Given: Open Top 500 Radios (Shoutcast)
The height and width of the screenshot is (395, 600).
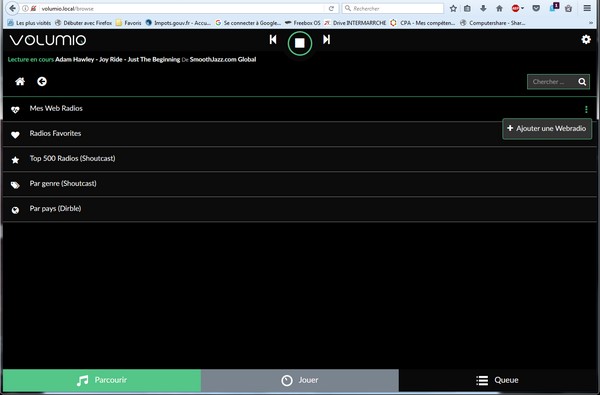Looking at the screenshot, I should coord(300,159).
